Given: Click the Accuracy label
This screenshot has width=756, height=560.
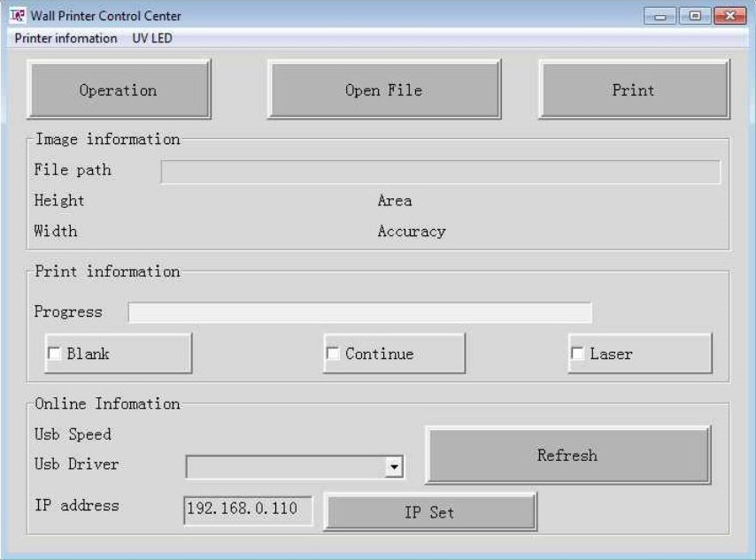Looking at the screenshot, I should coord(412,231).
